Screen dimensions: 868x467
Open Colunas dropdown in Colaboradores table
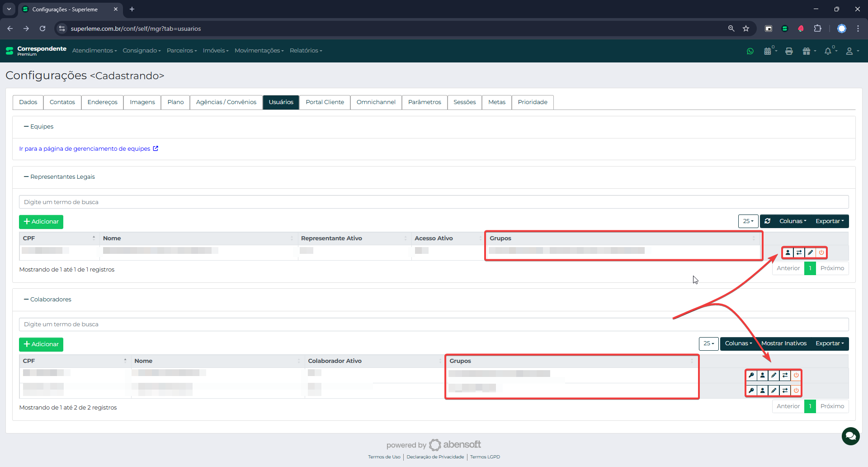tap(738, 343)
